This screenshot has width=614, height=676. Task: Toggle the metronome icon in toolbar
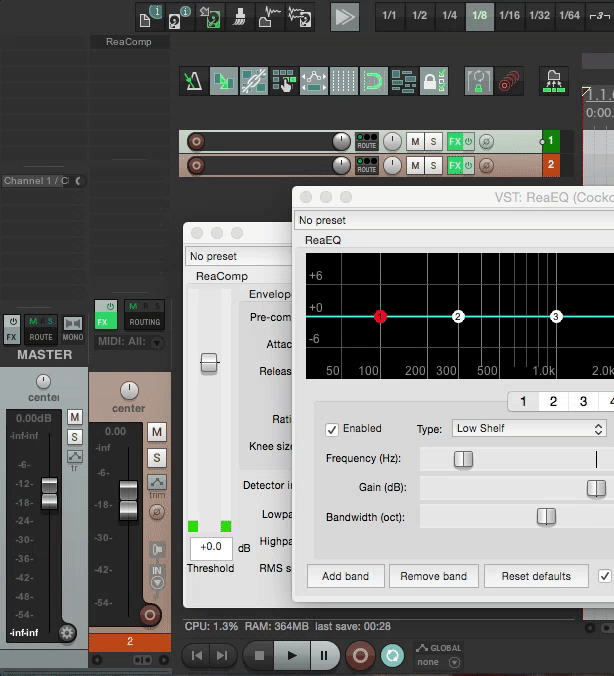point(193,81)
